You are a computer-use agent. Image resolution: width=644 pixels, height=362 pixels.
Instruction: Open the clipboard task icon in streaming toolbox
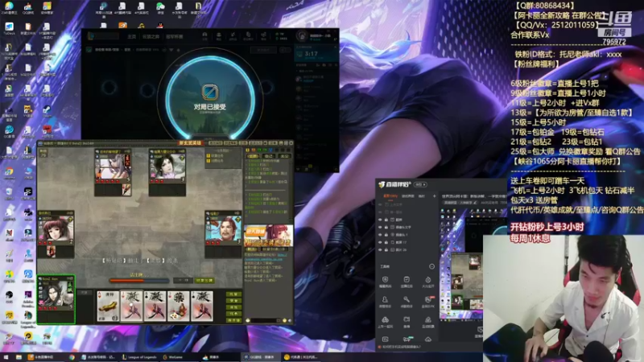point(407,282)
